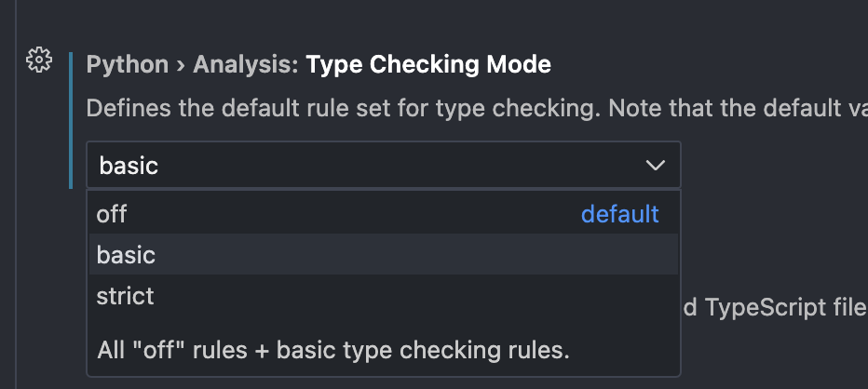
Task: Select "strict" type checking mode
Action: point(126,296)
